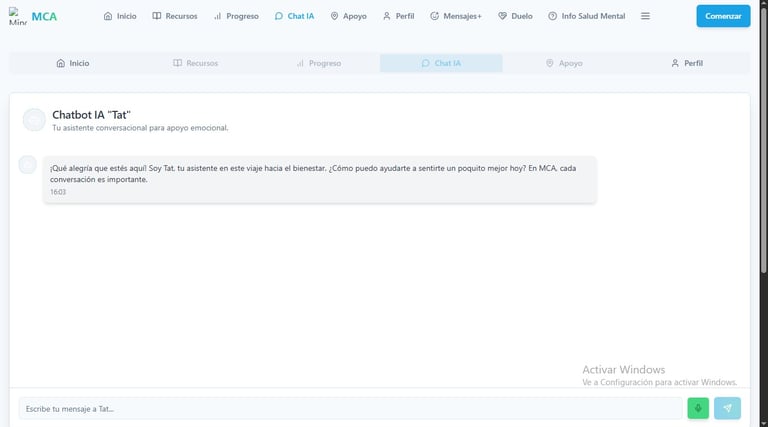768x427 pixels.
Task: Go to Inicio in top navigation
Action: coord(120,16)
